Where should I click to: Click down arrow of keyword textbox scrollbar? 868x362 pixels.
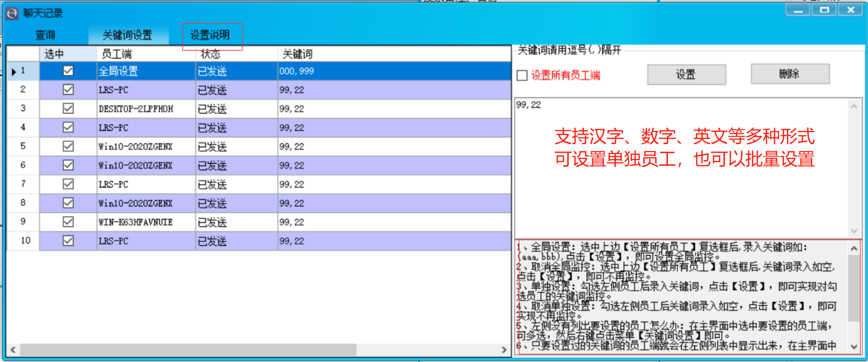coord(854,231)
